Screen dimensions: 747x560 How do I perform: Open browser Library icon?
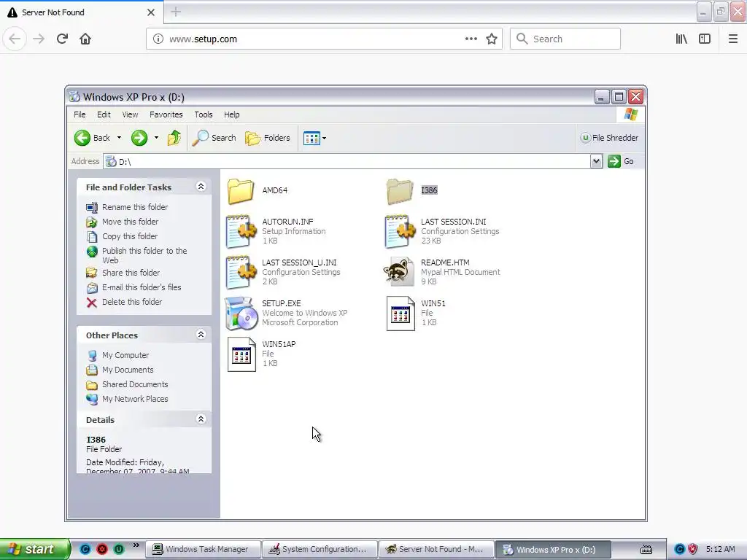[x=682, y=39]
